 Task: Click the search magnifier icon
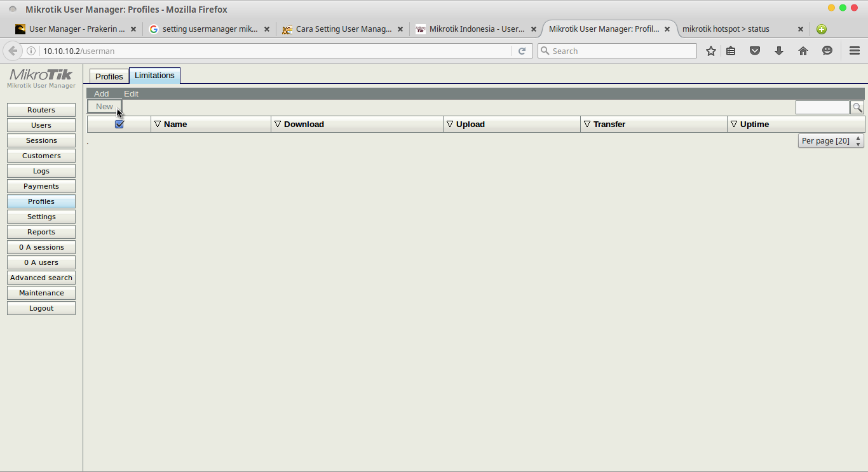coord(857,107)
